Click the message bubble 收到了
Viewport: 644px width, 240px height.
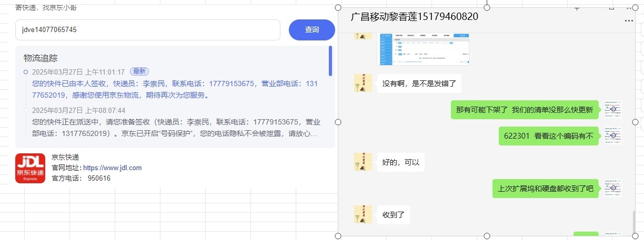click(393, 215)
